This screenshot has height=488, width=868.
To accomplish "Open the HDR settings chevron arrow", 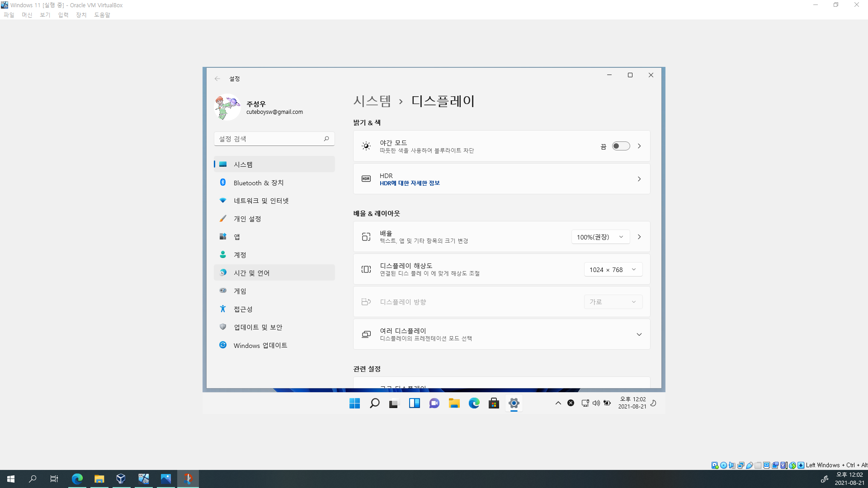I will tap(639, 179).
